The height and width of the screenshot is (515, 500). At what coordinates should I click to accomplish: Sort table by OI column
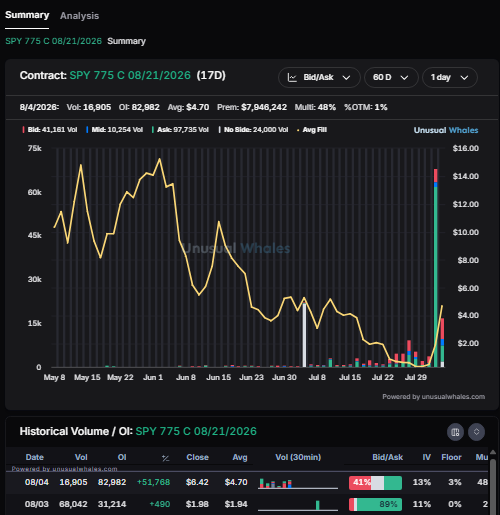[x=122, y=457]
